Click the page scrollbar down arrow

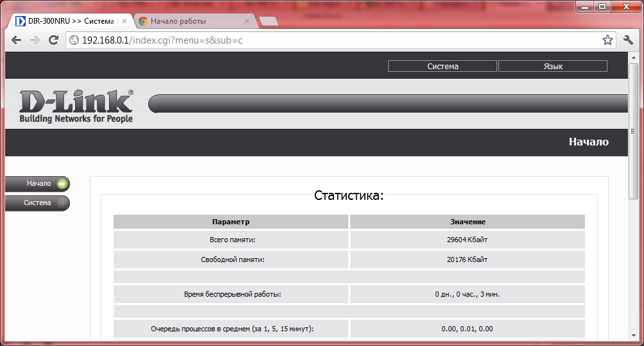[x=633, y=335]
